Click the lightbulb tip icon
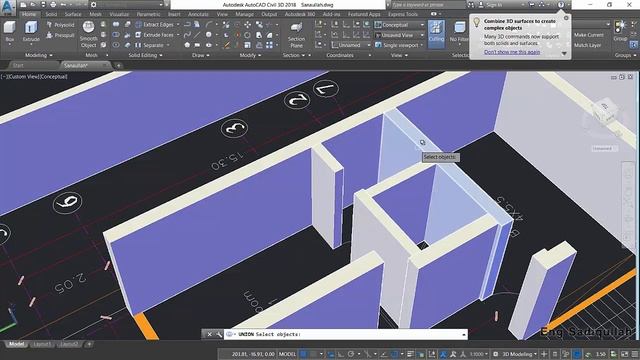The image size is (640, 360). click(476, 22)
